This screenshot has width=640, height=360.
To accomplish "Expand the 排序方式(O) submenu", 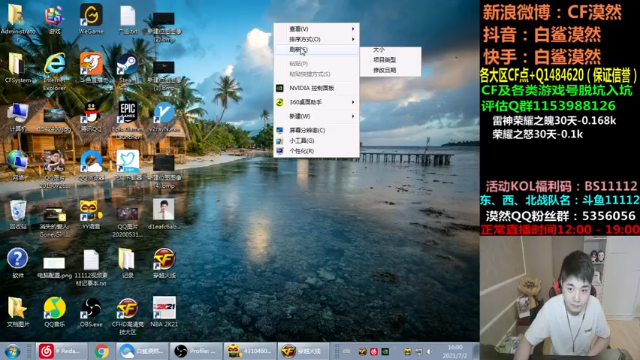I will tap(316, 39).
